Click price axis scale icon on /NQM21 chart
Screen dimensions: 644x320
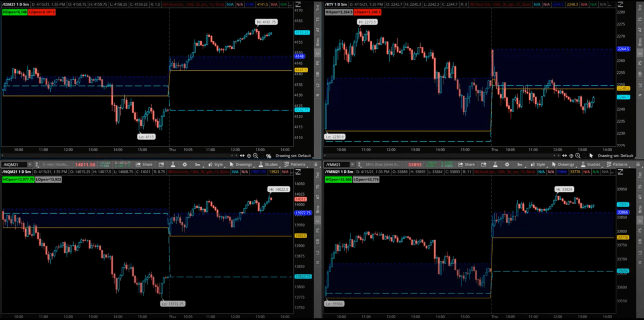click(298, 172)
